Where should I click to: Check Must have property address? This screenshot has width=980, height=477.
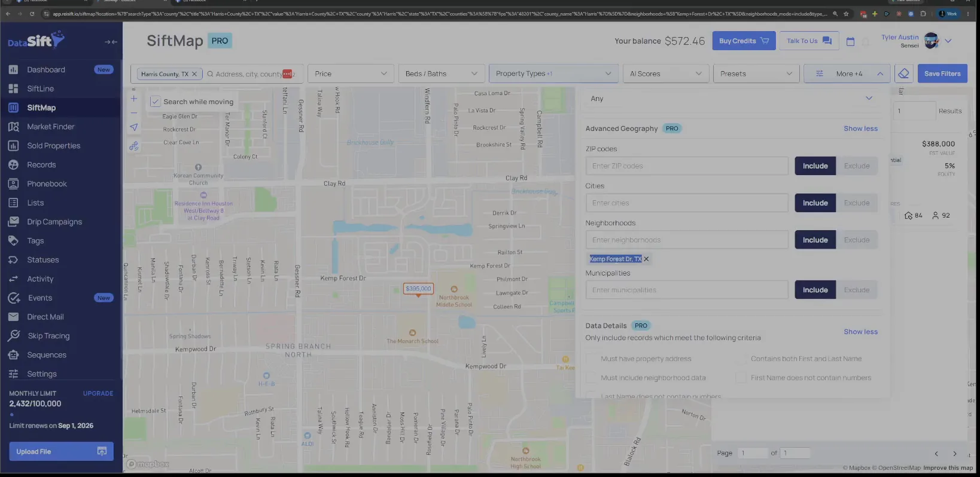pos(592,359)
